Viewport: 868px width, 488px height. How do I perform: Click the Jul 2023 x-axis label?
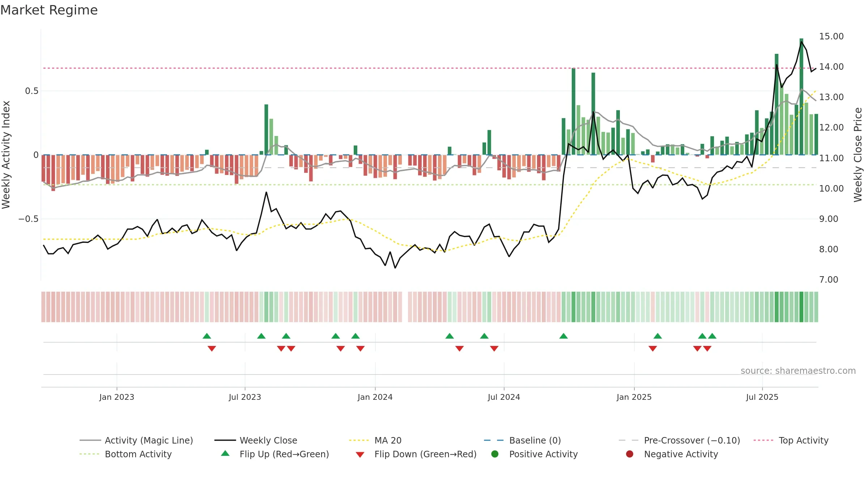click(245, 397)
